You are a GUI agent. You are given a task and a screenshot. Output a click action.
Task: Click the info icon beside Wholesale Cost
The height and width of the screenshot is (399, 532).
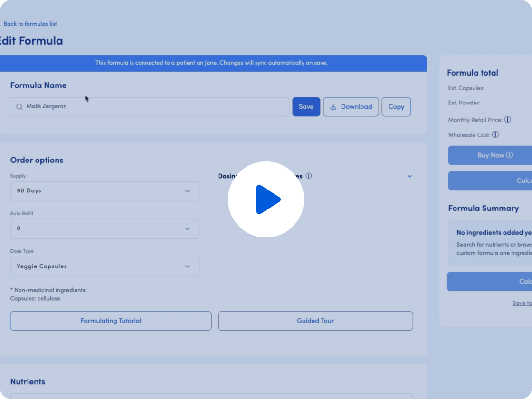495,135
